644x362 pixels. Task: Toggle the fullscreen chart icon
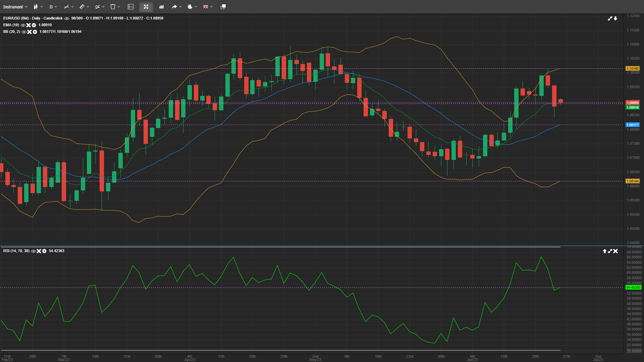pyautogui.click(x=146, y=7)
